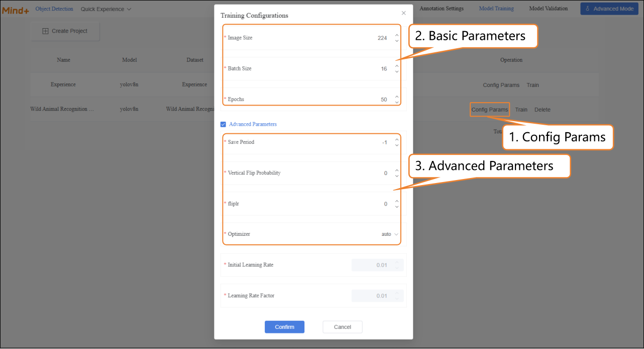This screenshot has width=644, height=349.
Task: Increase Image Size with up arrow
Action: pyautogui.click(x=397, y=35)
